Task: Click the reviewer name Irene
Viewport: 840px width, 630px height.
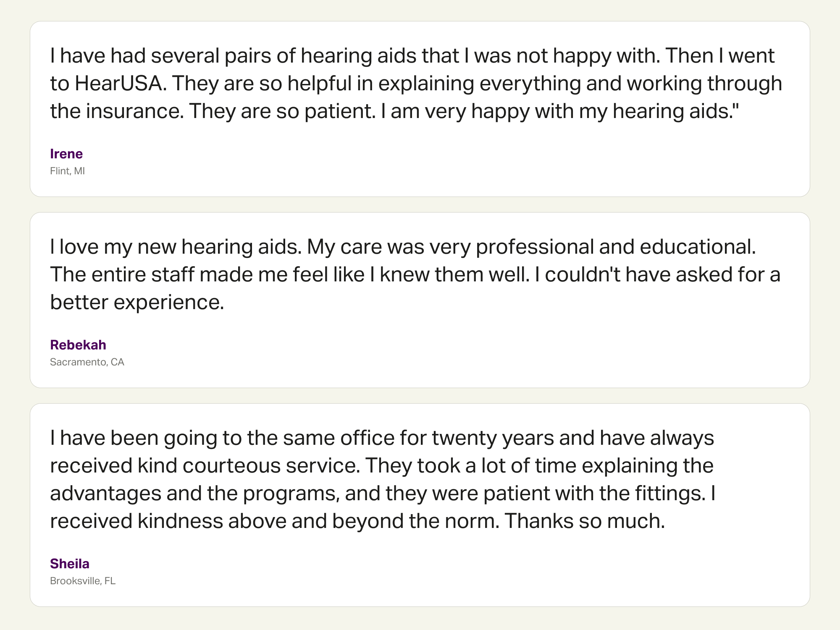Action: coord(66,154)
